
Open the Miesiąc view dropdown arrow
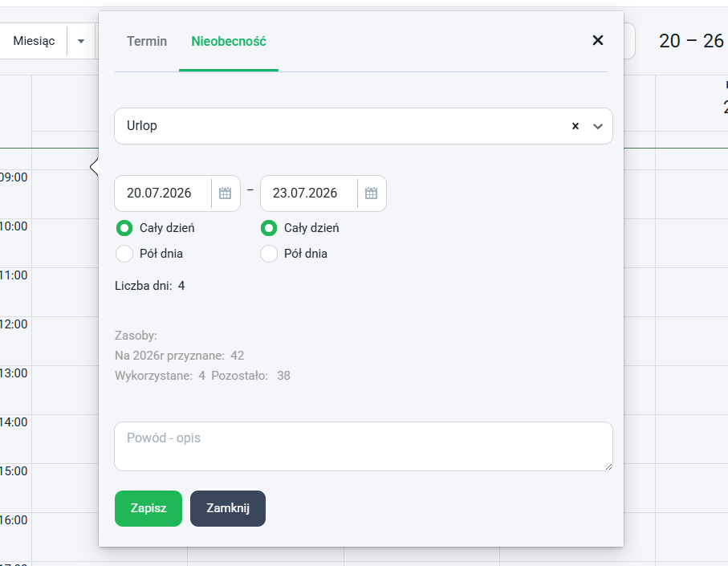[81, 41]
